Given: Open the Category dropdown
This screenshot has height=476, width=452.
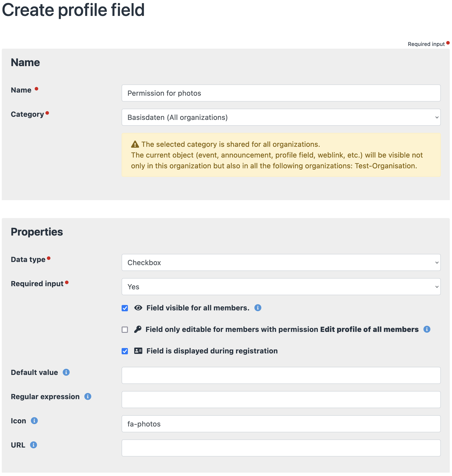Looking at the screenshot, I should click(x=281, y=117).
